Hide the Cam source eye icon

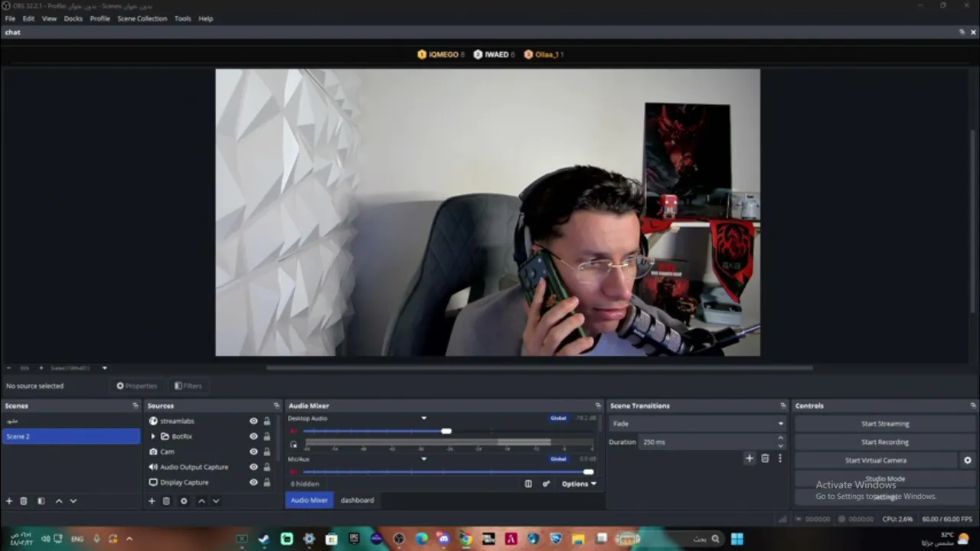[253, 452]
